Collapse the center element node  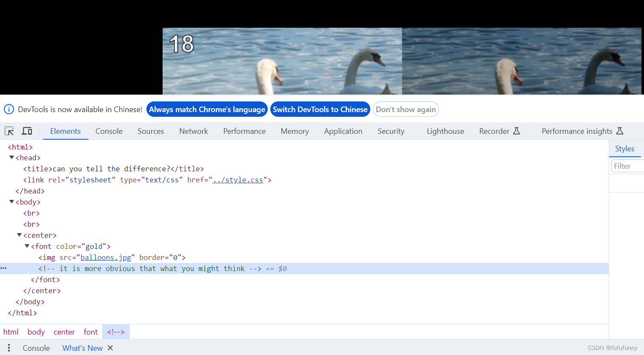(19, 235)
